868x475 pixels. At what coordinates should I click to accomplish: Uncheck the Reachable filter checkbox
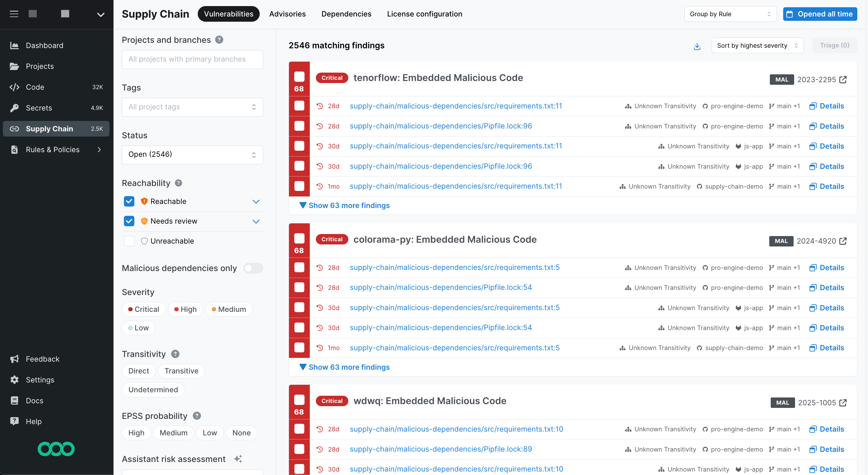[x=129, y=201]
